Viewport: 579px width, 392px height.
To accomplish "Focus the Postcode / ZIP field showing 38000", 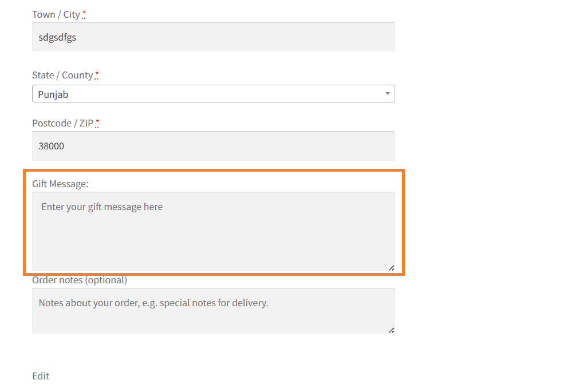I will tap(214, 146).
